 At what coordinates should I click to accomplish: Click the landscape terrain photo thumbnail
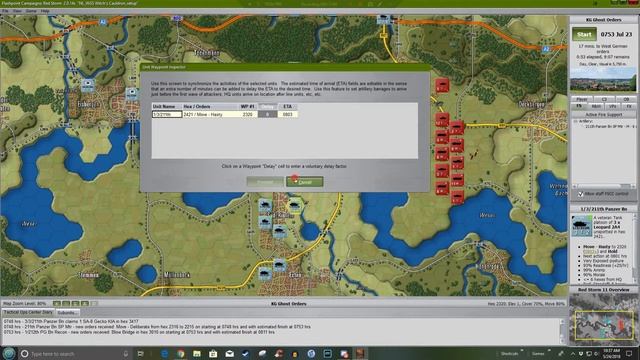[603, 80]
